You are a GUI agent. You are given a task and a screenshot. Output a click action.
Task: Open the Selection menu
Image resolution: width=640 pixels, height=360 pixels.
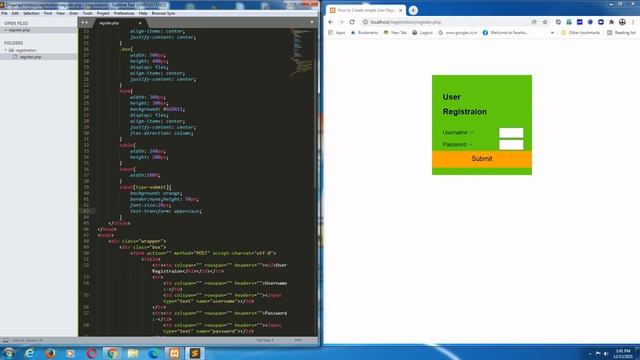31,13
